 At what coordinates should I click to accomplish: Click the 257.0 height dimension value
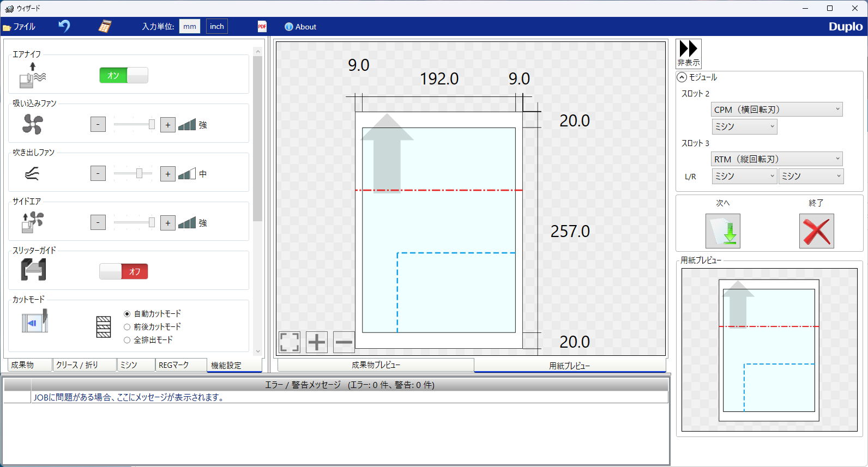tap(570, 232)
